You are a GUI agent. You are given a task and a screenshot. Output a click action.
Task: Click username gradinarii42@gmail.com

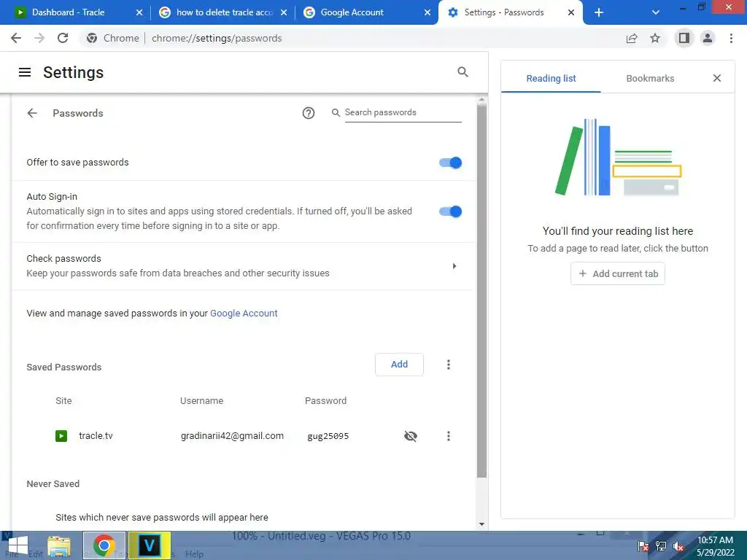click(x=232, y=436)
